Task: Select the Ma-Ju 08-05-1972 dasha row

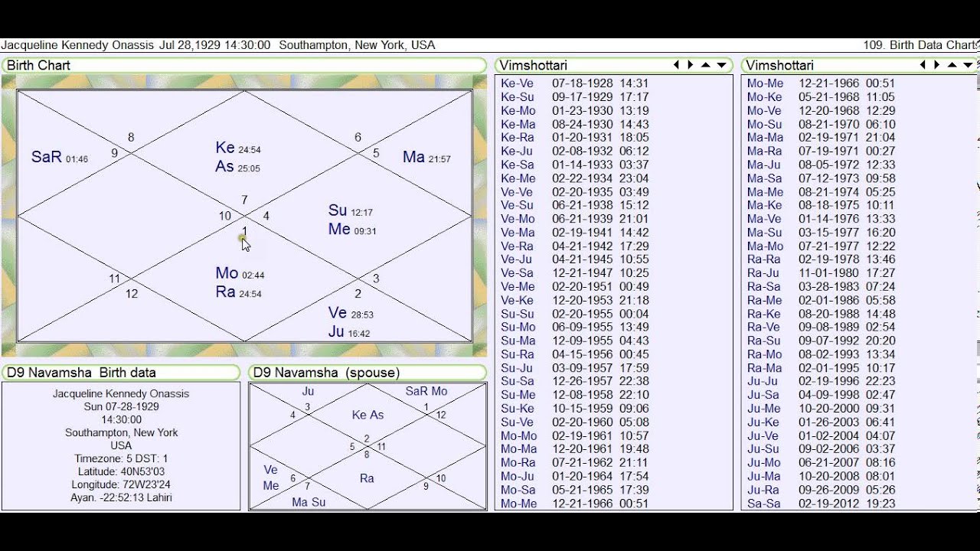Action: click(x=822, y=165)
